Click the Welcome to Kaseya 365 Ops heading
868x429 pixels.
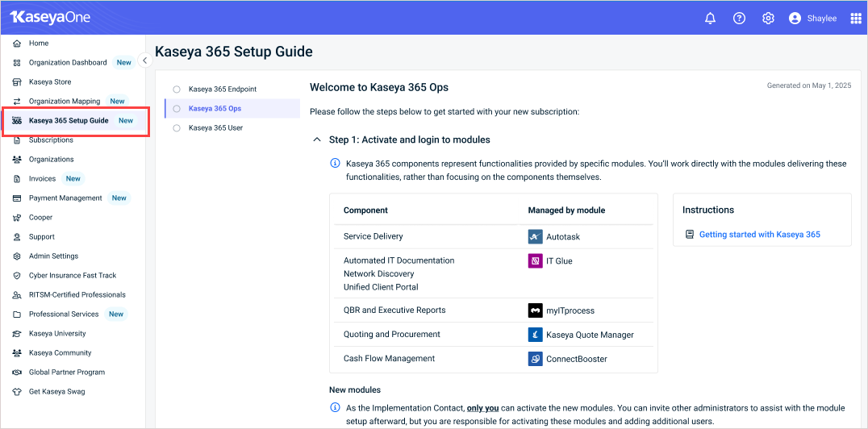tap(379, 87)
